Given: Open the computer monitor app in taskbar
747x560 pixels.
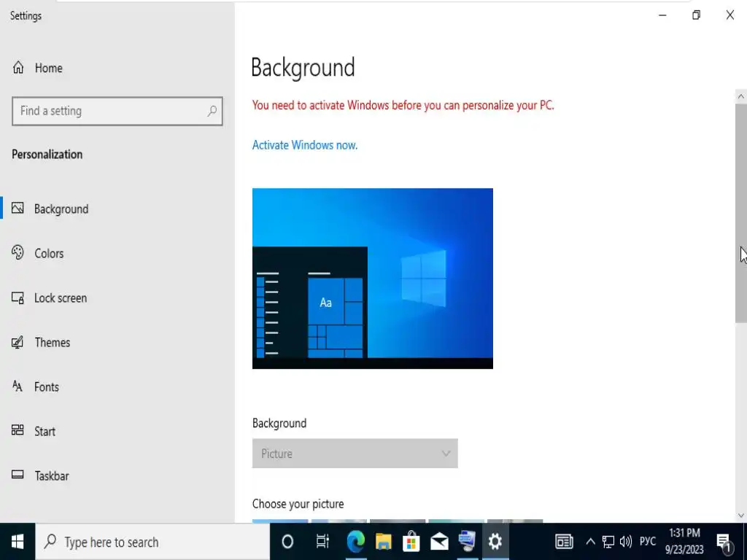Looking at the screenshot, I should click(x=468, y=542).
